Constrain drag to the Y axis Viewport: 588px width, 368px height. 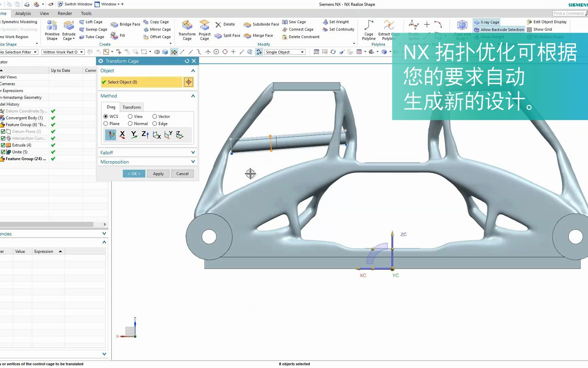(134, 135)
